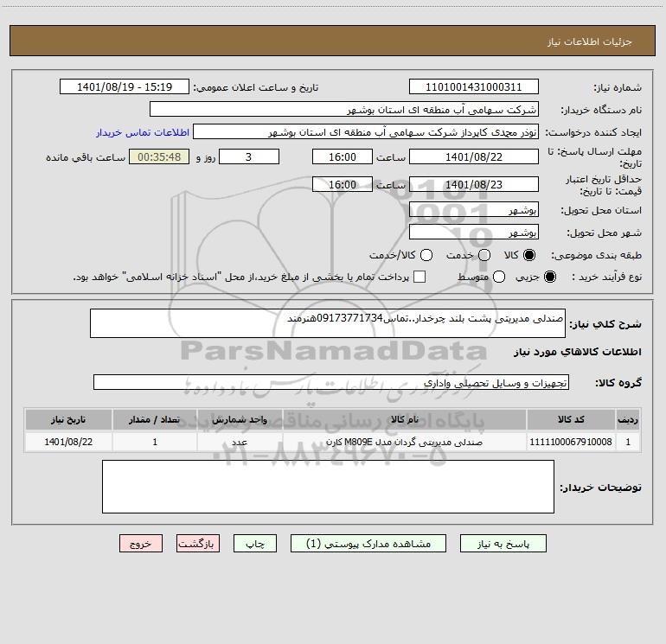Click the گروه کالا field
666x644 pixels.
[331, 382]
